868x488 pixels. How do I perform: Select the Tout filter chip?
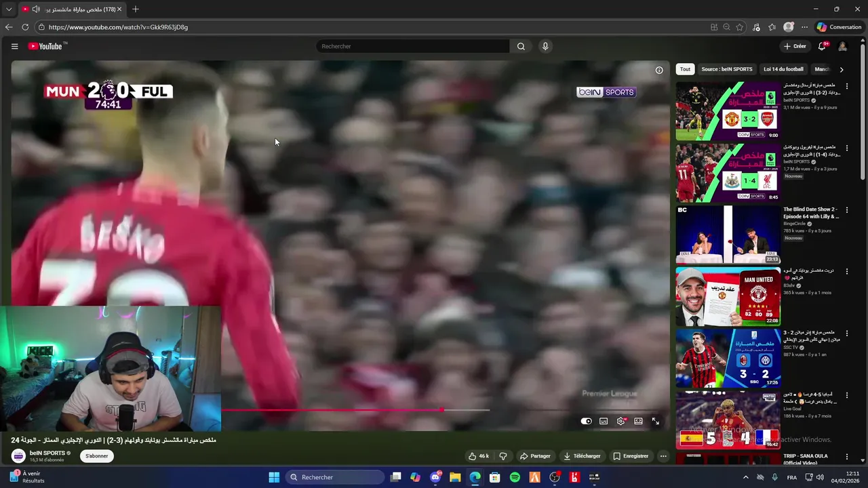click(685, 69)
